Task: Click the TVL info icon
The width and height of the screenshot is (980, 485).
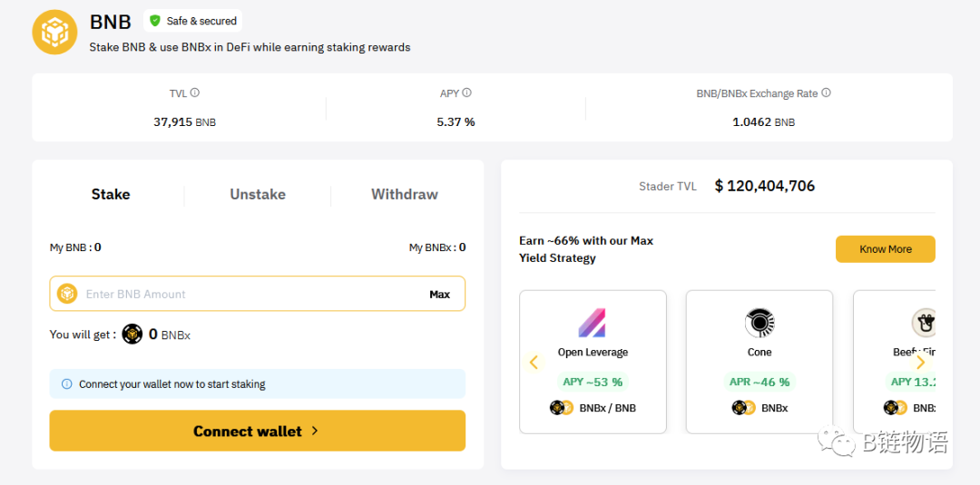Action: (x=195, y=92)
